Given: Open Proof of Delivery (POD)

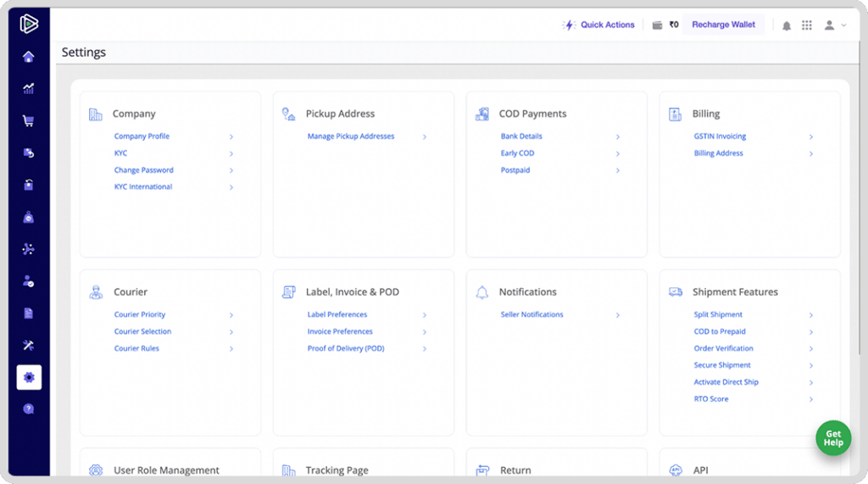Looking at the screenshot, I should point(346,348).
